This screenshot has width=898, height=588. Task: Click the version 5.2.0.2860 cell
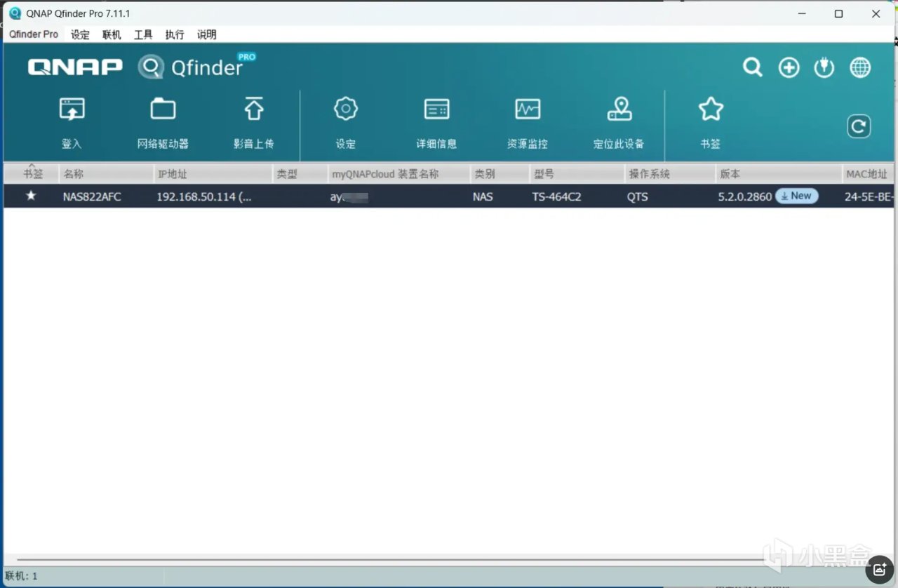click(x=745, y=196)
